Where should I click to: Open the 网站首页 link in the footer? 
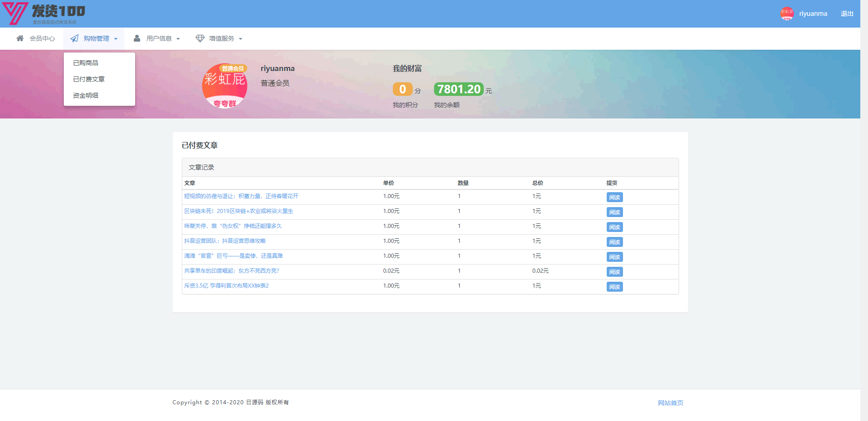[x=670, y=403]
